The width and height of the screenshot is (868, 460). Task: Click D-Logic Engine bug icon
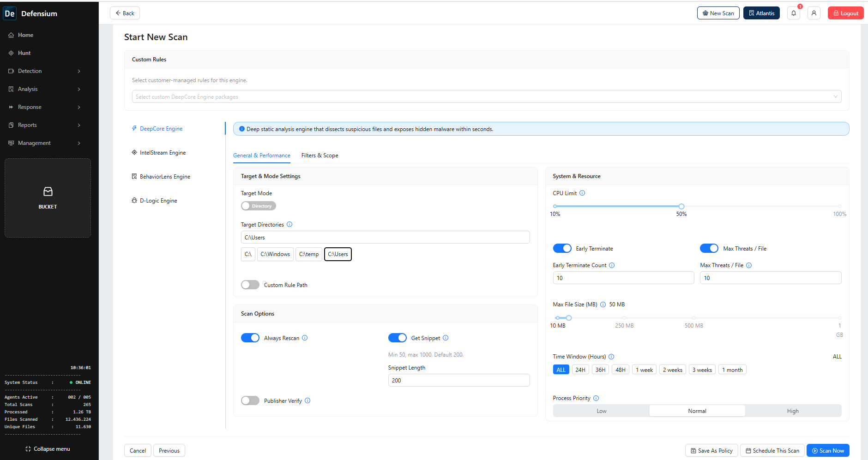point(134,200)
